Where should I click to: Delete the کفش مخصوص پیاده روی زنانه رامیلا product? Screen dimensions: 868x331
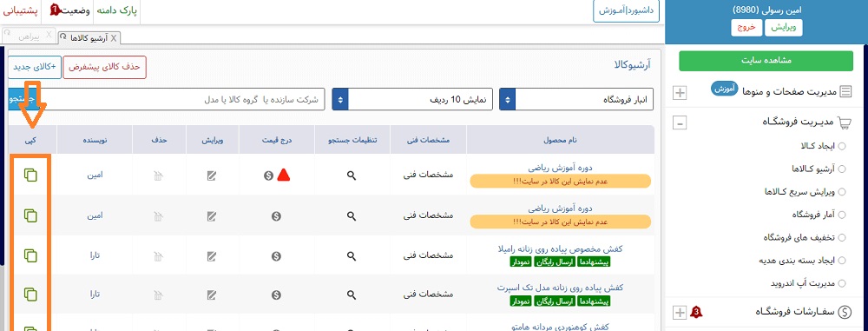pyautogui.click(x=158, y=256)
